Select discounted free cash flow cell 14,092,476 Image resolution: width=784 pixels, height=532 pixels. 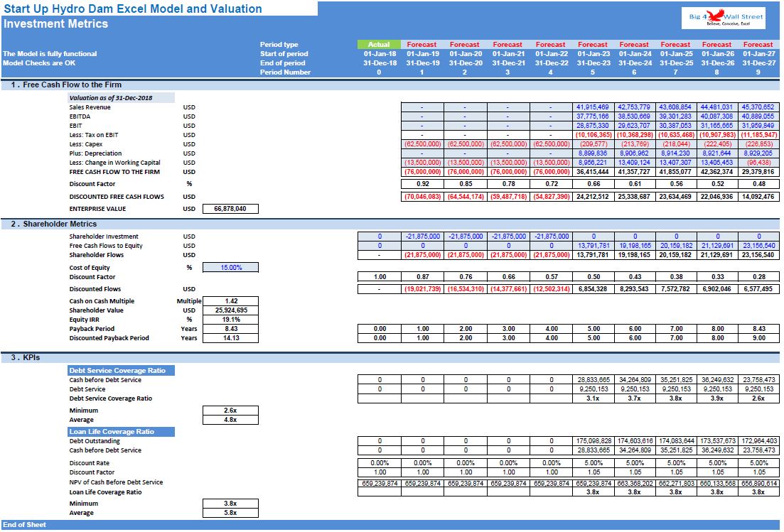pyautogui.click(x=758, y=197)
